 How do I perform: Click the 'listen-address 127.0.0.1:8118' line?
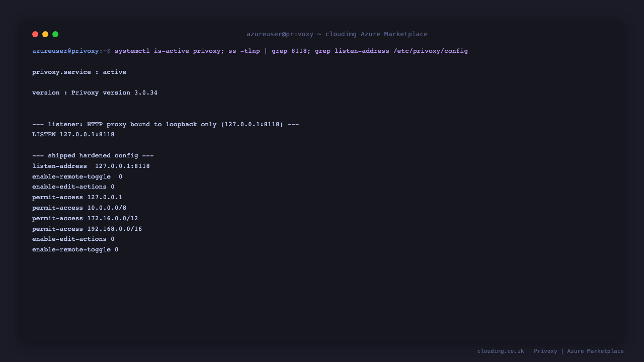click(91, 166)
